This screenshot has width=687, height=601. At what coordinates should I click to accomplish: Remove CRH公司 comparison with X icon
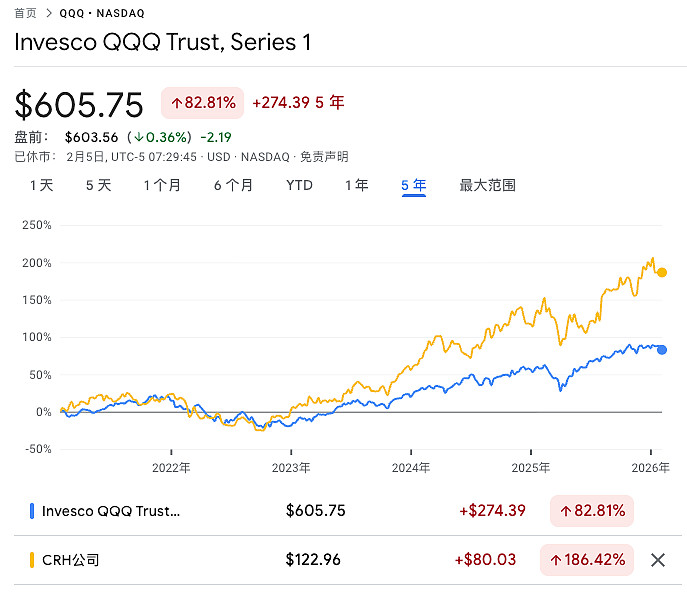coord(658,560)
